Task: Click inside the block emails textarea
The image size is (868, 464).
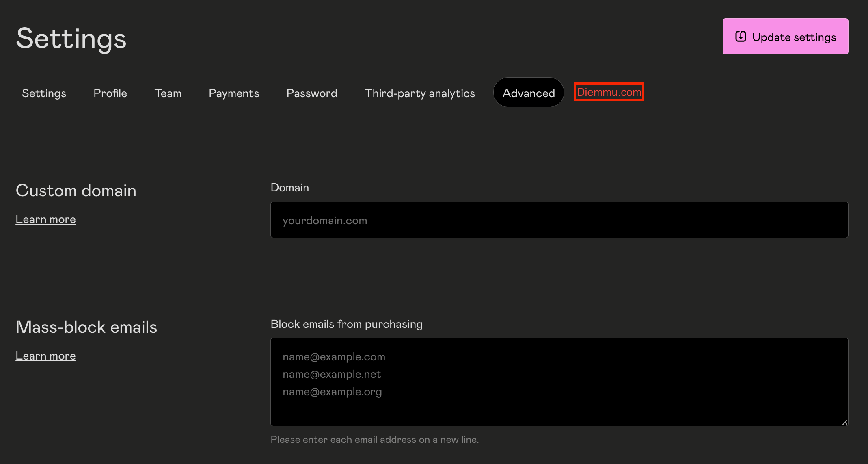Action: (559, 382)
